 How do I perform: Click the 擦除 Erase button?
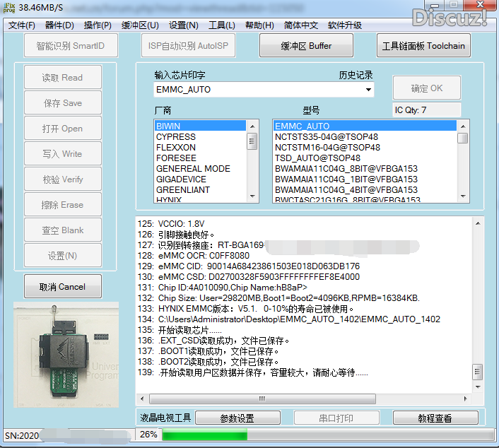click(63, 205)
